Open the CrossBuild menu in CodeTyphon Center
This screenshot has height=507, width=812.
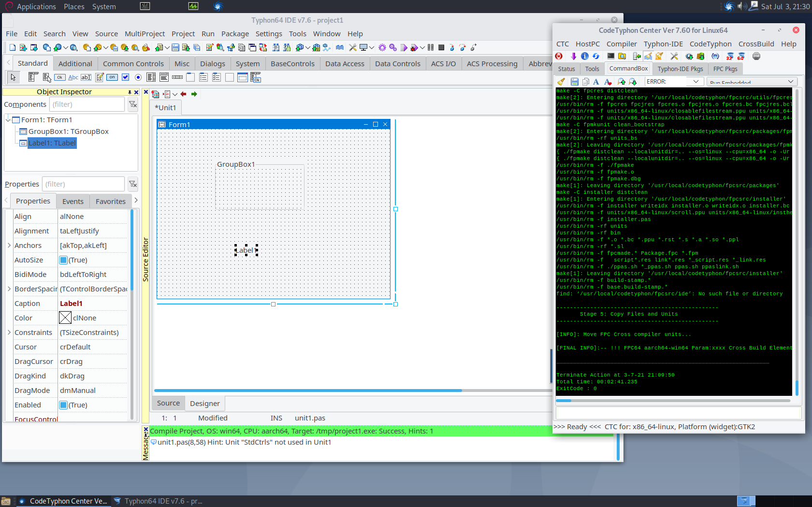756,44
